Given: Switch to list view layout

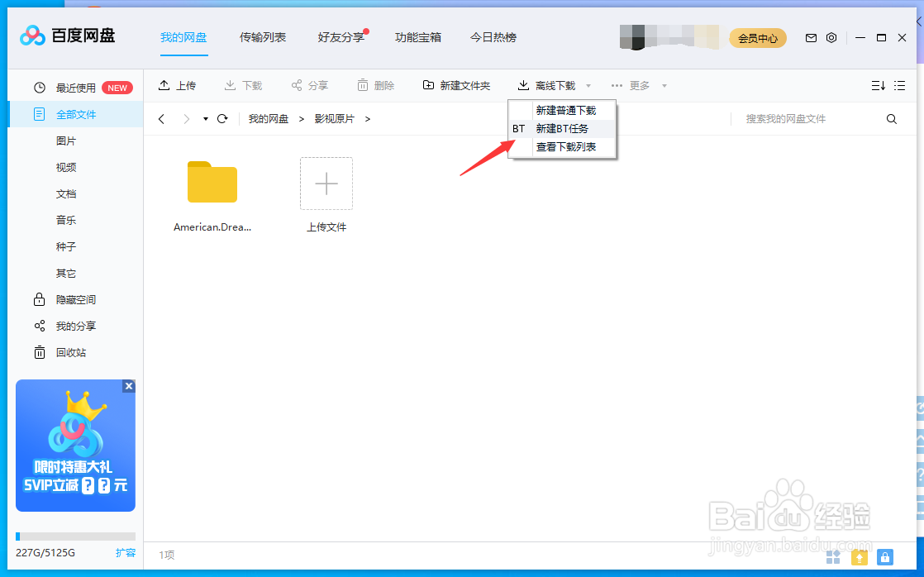Looking at the screenshot, I should 900,84.
